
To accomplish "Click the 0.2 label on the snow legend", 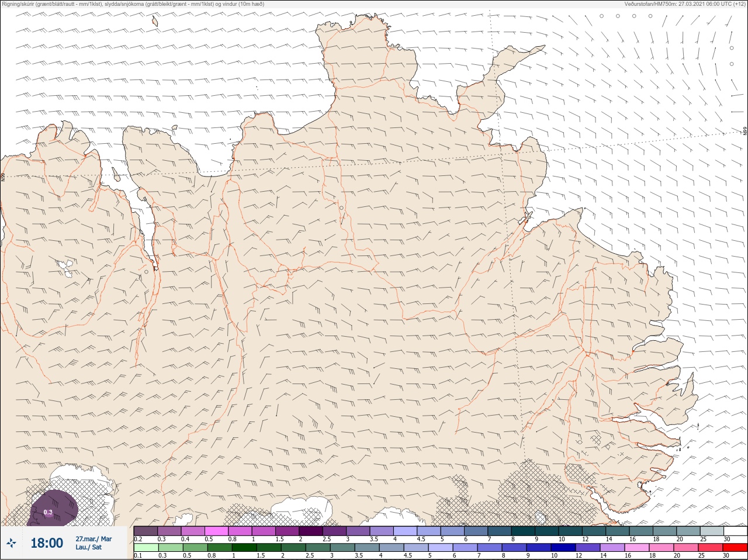I will (x=138, y=539).
